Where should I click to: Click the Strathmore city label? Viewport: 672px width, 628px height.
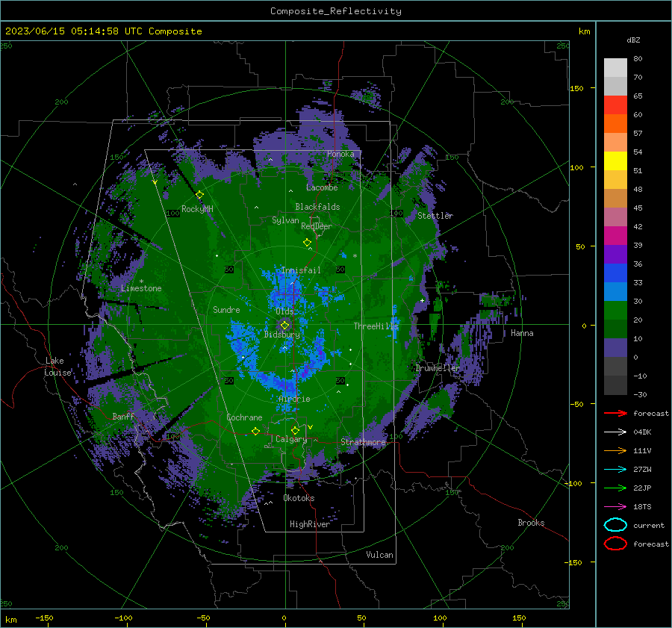363,442
